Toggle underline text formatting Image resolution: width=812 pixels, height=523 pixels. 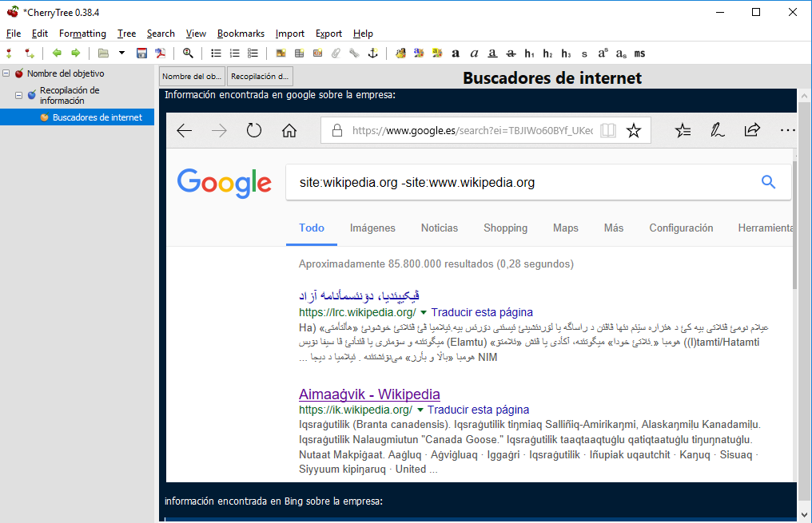tap(492, 53)
